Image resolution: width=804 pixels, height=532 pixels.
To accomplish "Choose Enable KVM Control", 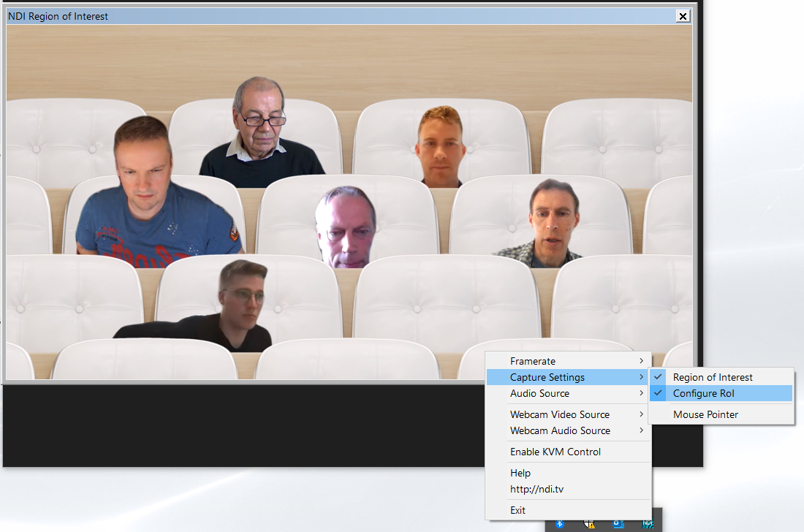I will 555,452.
